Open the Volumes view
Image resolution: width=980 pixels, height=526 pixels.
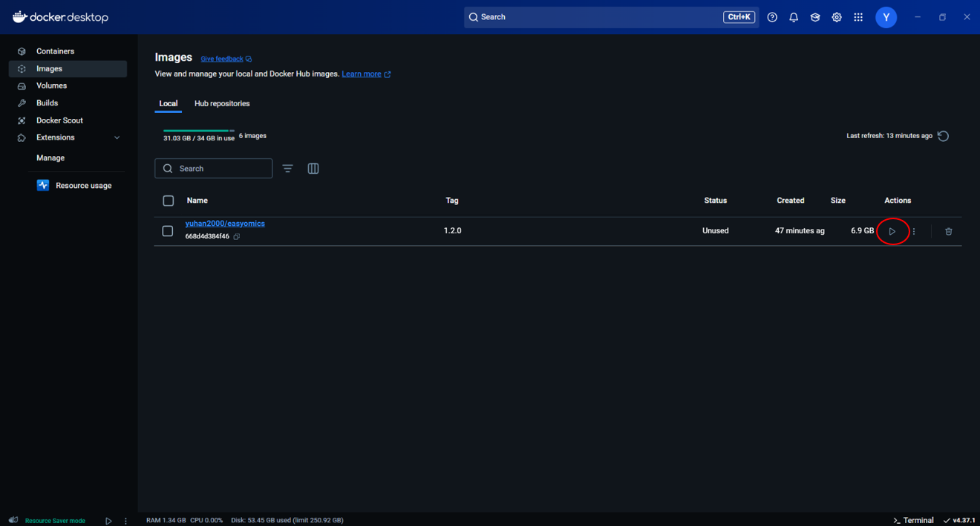click(x=68, y=85)
